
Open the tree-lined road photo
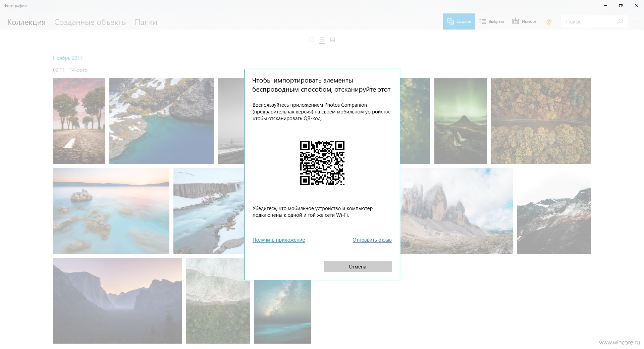coord(79,121)
